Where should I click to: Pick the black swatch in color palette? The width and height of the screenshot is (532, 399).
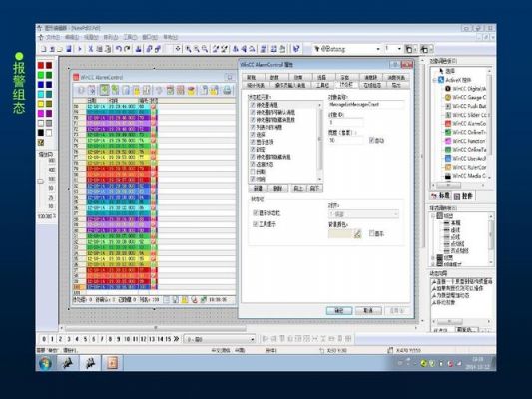click(x=41, y=133)
